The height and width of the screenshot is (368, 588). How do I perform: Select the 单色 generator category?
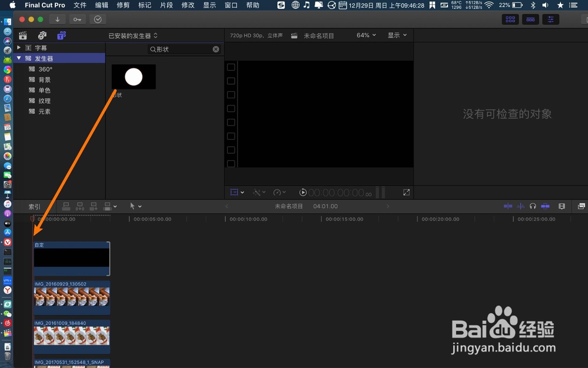(x=45, y=90)
